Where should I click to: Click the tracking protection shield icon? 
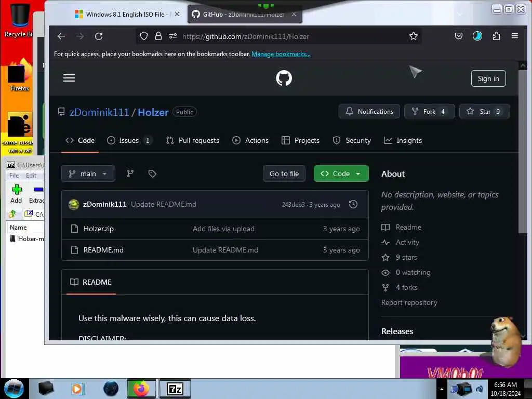(144, 36)
